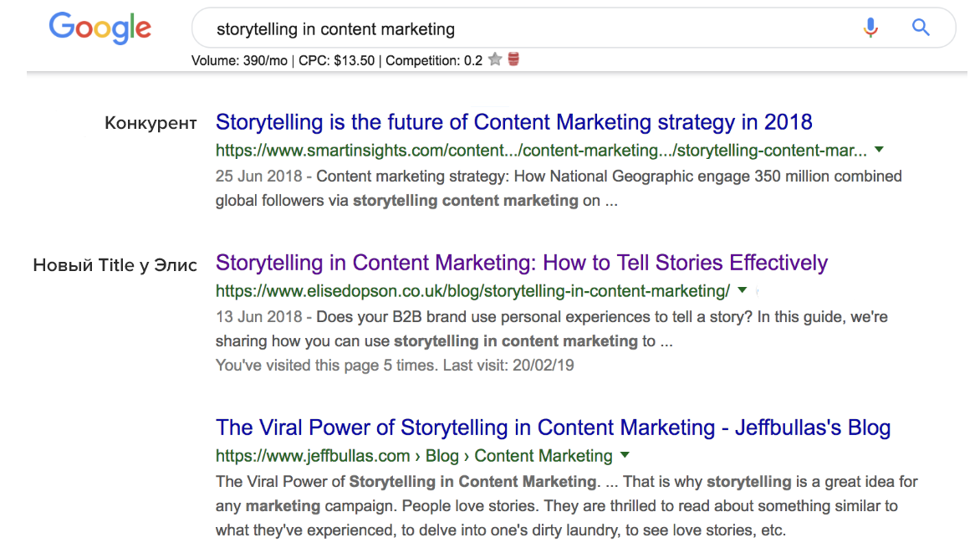
Task: Expand the jeffbullas result URL dropdown arrow
Action: point(625,456)
